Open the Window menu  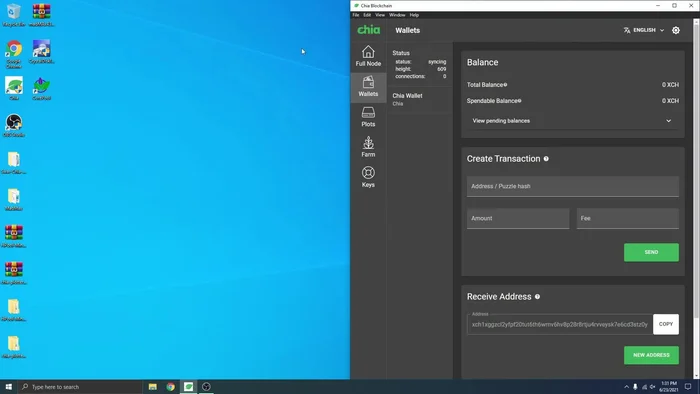pyautogui.click(x=397, y=15)
